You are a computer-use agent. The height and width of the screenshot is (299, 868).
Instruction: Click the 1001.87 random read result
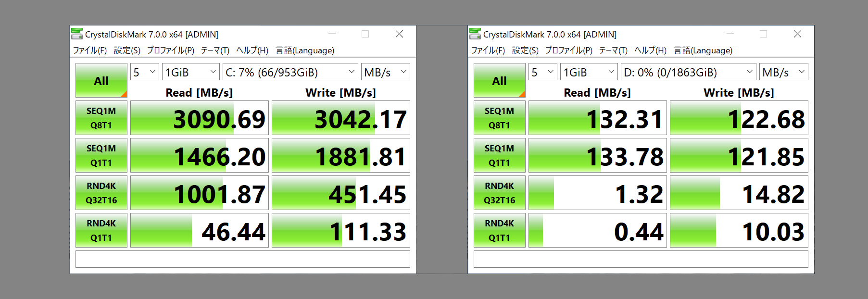[x=200, y=193]
